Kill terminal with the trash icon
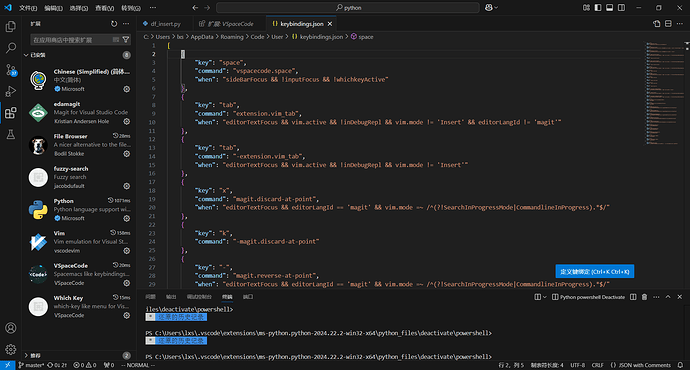Viewport: 690px width, 370px height. pos(645,297)
